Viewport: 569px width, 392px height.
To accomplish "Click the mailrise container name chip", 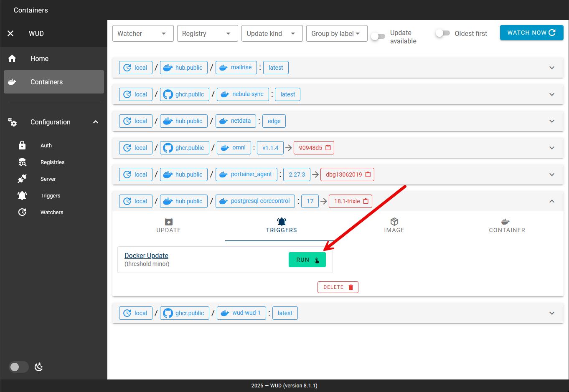I will 236,68.
